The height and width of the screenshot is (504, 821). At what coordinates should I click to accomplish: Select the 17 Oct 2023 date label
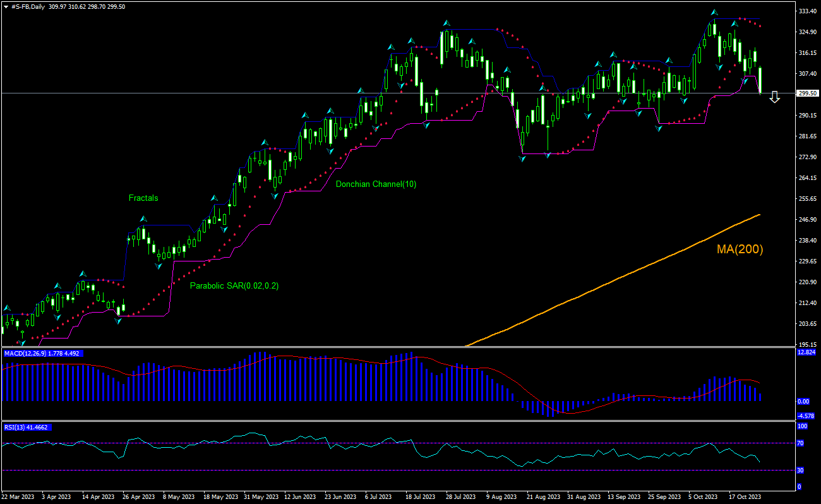pyautogui.click(x=745, y=497)
